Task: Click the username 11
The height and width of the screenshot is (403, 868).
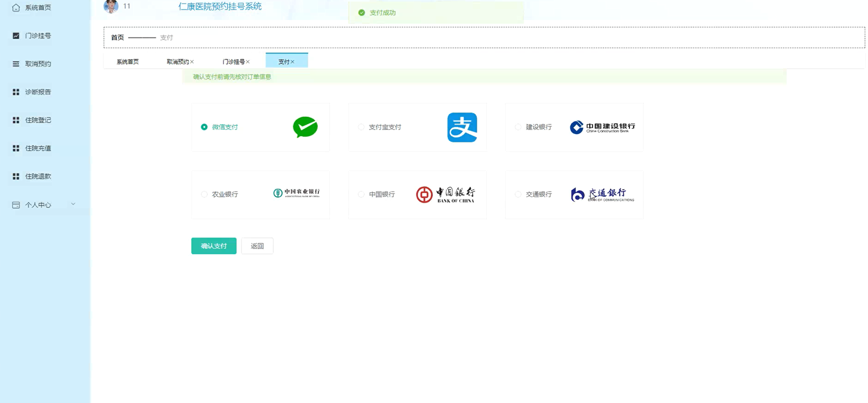Action: [x=127, y=6]
